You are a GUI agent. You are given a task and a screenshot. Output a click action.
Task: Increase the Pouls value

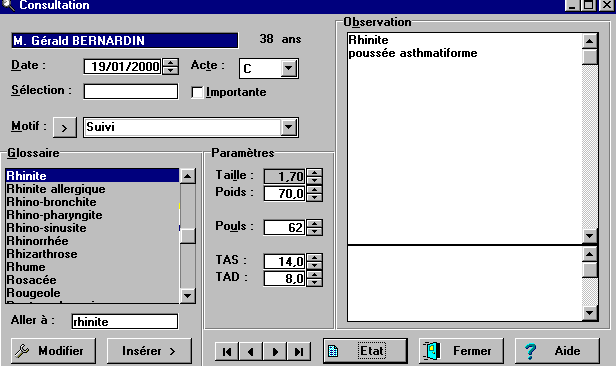[314, 223]
